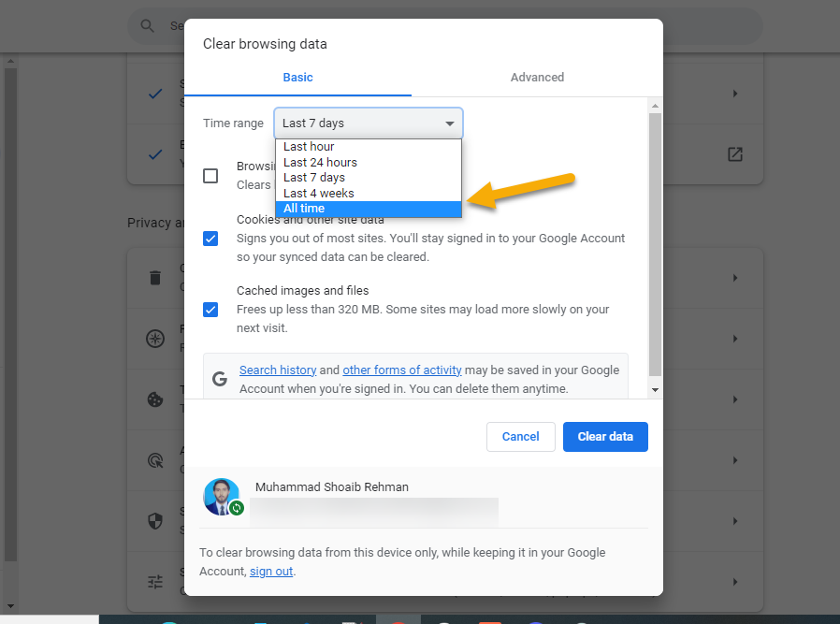Click the shield security icon

click(x=155, y=521)
